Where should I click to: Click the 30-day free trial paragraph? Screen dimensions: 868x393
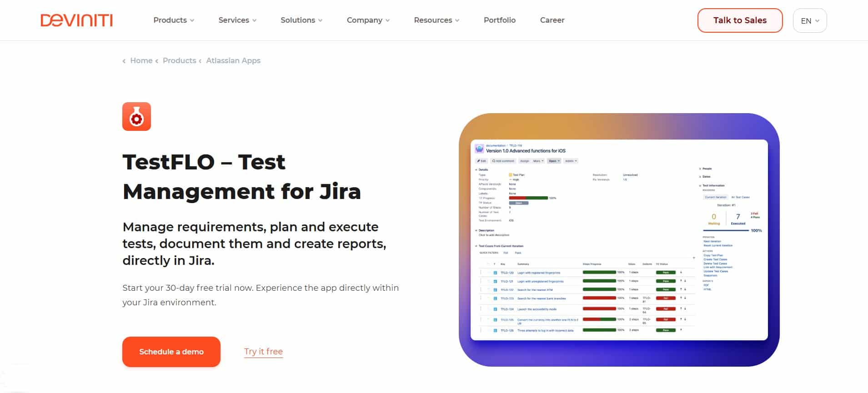[x=261, y=295]
